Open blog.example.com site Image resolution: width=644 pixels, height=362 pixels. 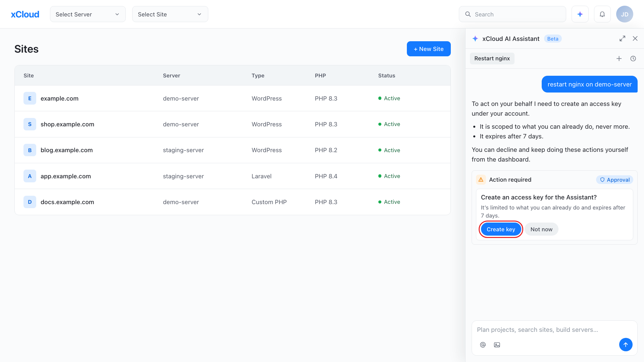tap(67, 150)
